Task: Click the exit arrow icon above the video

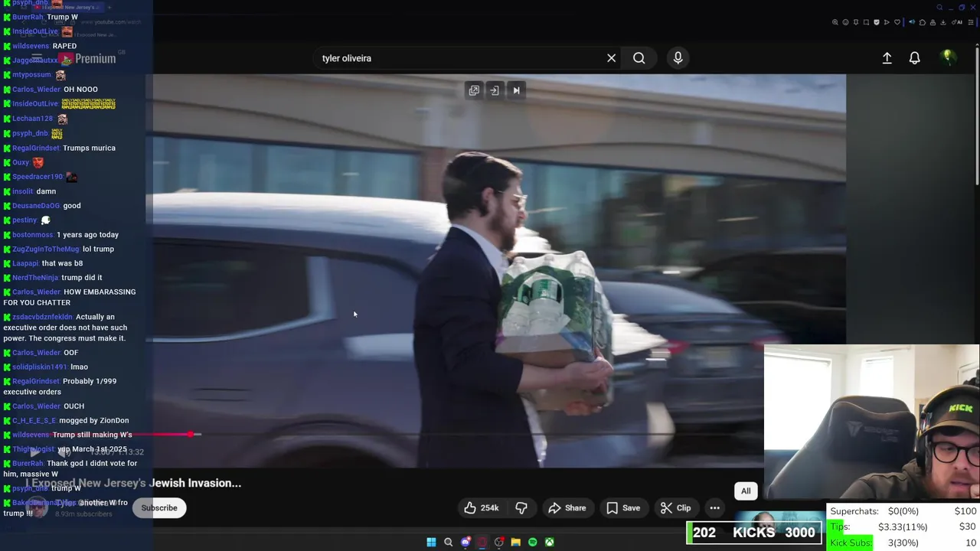Action: 495,90
